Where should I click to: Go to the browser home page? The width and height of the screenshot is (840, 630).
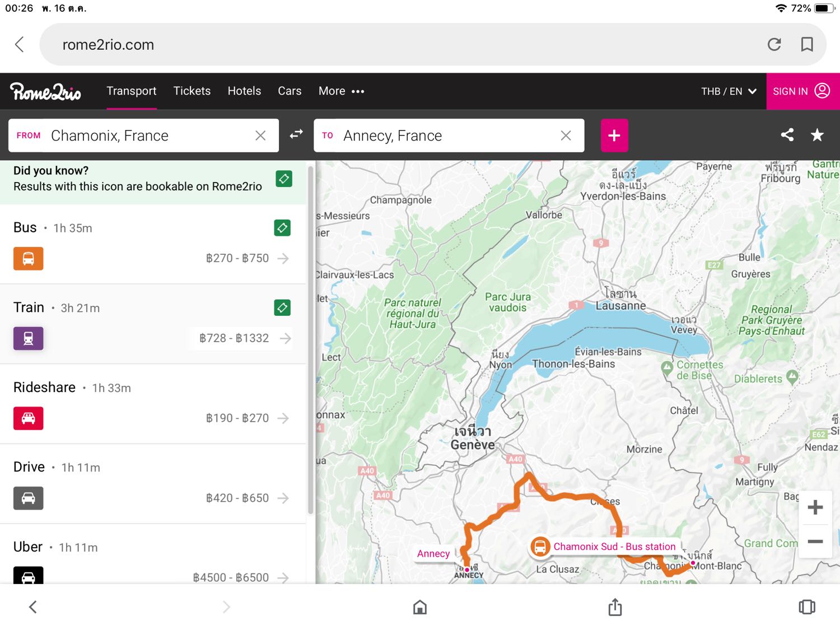420,607
